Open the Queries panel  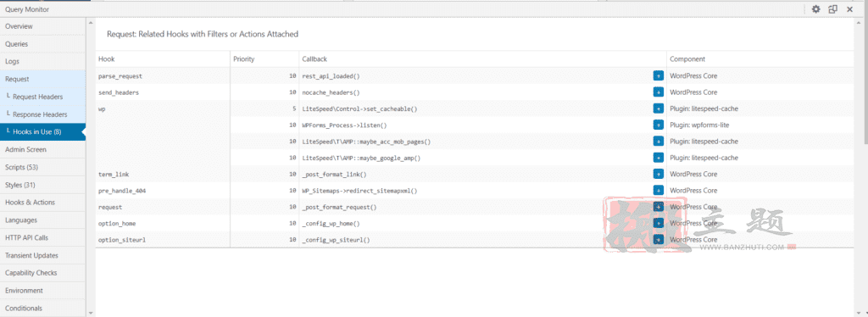(42, 44)
